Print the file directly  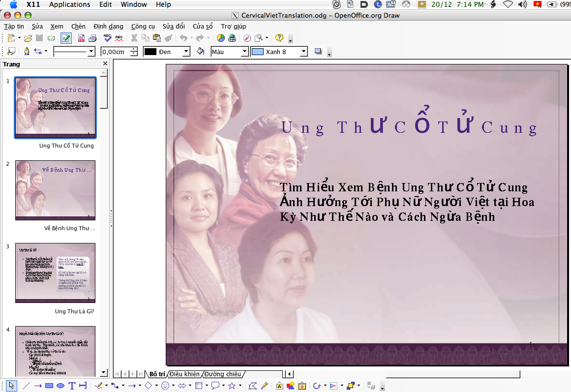pos(92,38)
